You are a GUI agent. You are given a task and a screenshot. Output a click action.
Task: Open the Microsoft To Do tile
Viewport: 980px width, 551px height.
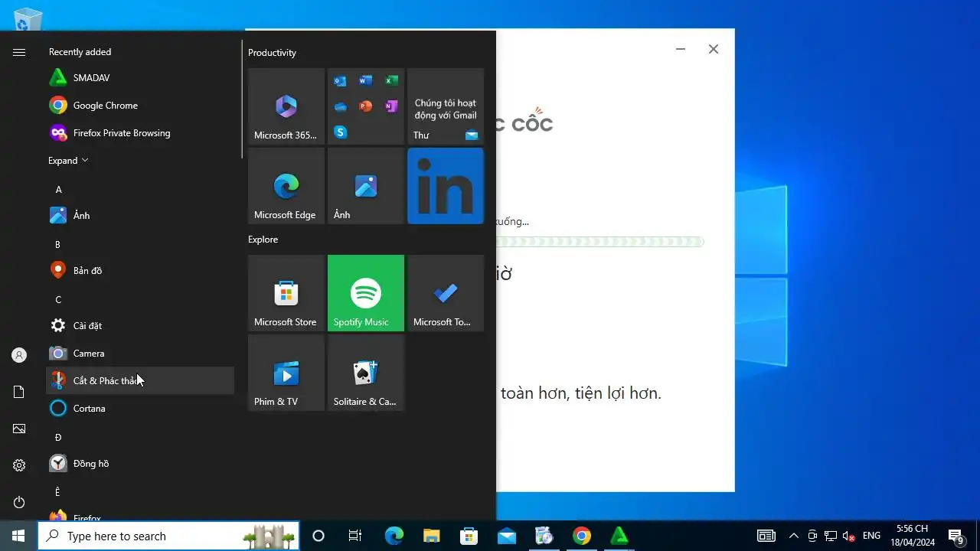[446, 293]
